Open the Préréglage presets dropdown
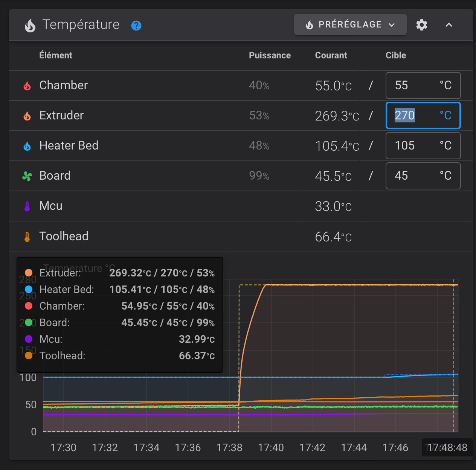Image resolution: width=476 pixels, height=470 pixels. [x=350, y=25]
